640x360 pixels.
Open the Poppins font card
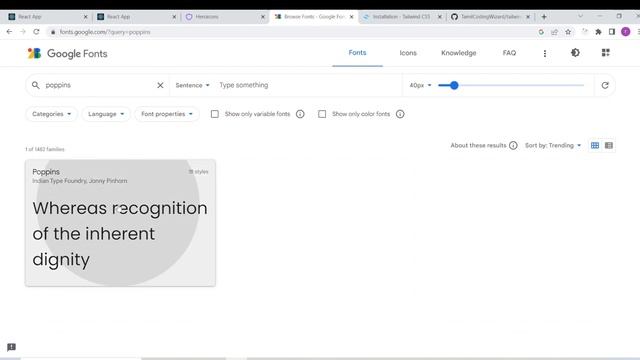coord(120,223)
